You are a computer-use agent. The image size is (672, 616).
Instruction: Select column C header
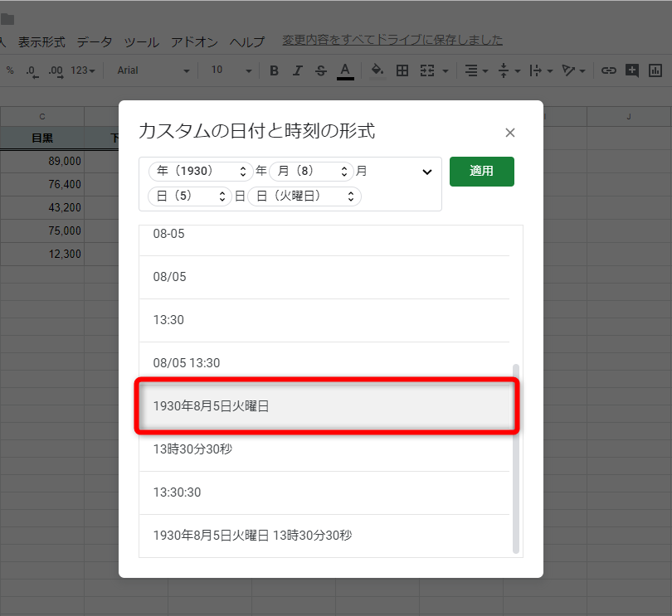tap(42, 117)
